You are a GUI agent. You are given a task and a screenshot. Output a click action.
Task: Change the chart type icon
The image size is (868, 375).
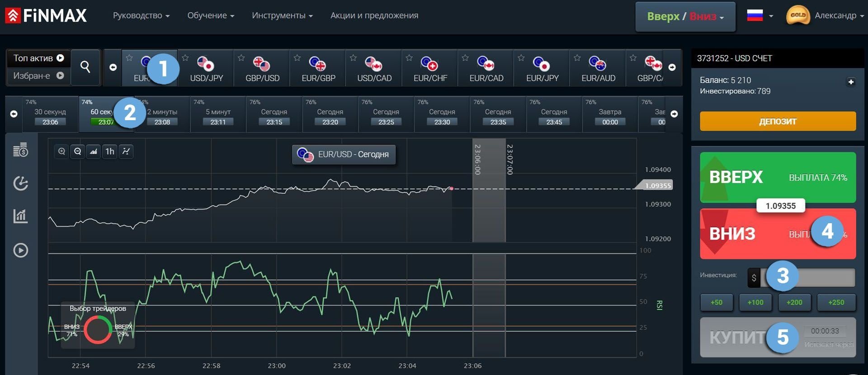coord(94,151)
